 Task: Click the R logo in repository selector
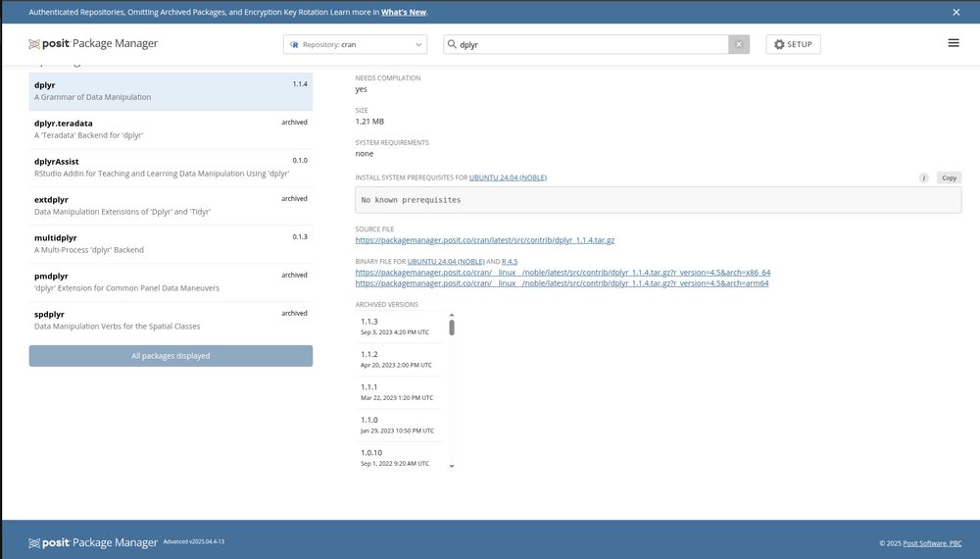click(294, 44)
